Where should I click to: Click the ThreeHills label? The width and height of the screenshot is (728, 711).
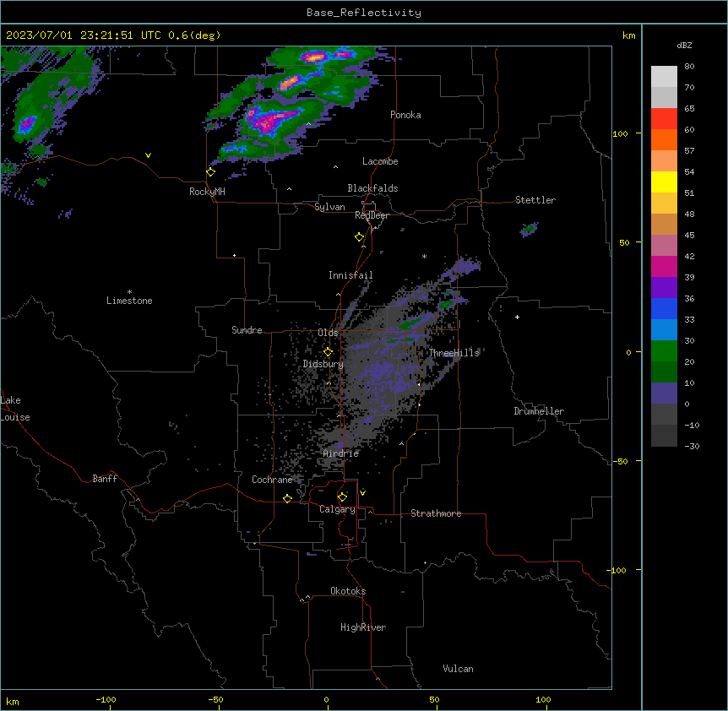coord(454,353)
